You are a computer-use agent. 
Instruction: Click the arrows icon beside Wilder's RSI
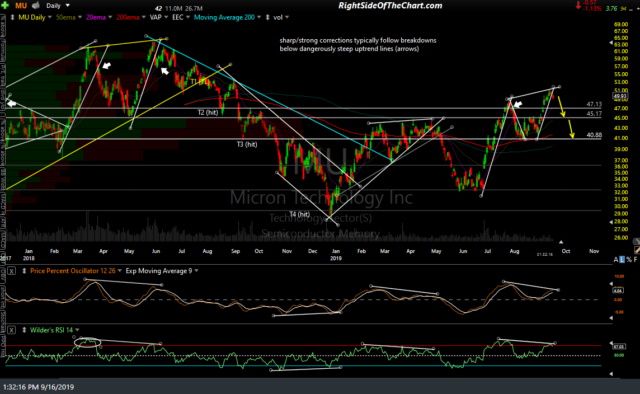point(24,330)
